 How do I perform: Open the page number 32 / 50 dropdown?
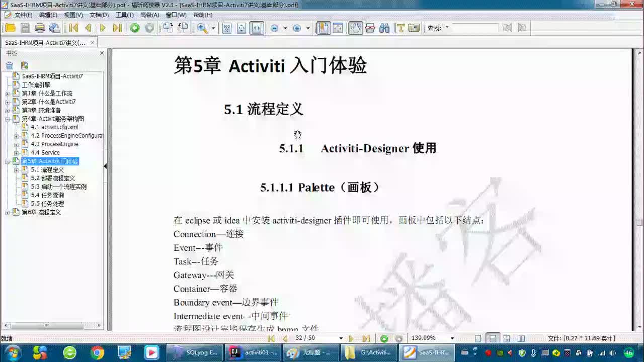(341, 338)
